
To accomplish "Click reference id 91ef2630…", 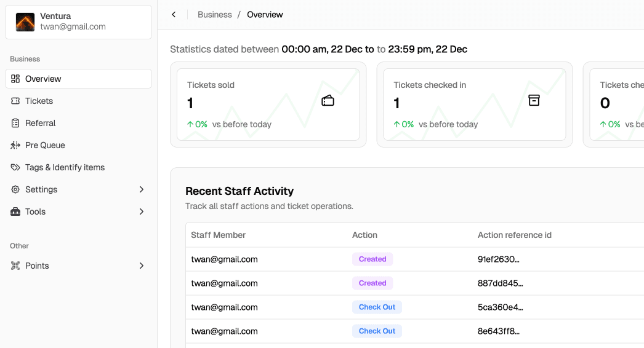I will (x=499, y=259).
